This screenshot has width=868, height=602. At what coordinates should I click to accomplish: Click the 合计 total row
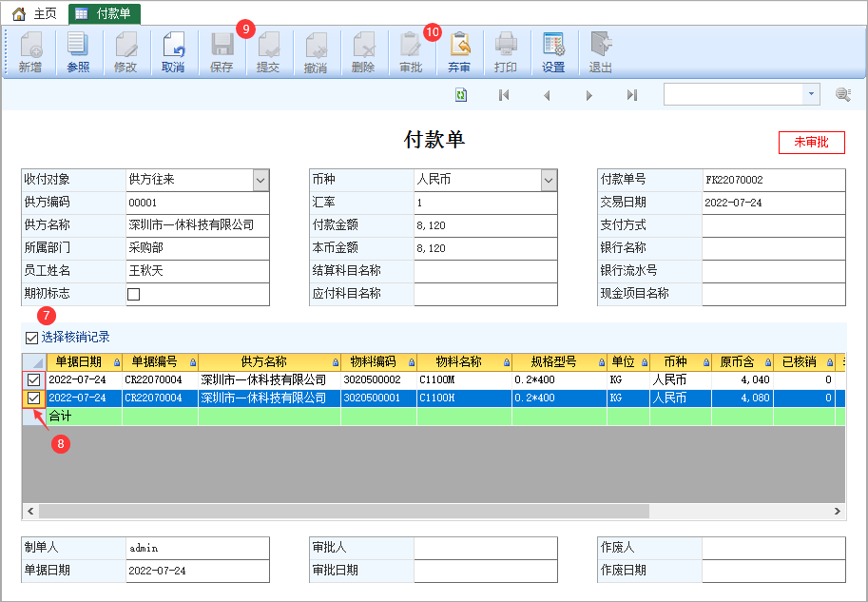pos(434,417)
